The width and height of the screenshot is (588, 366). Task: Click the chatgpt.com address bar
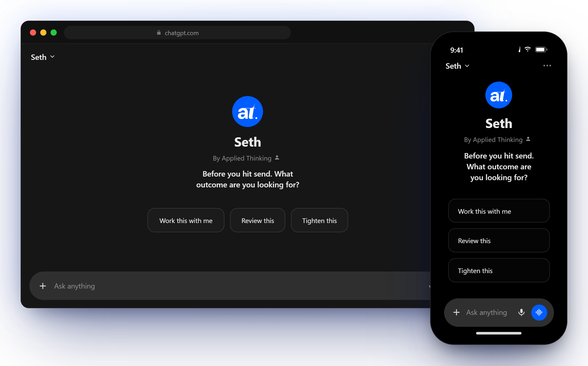click(177, 33)
